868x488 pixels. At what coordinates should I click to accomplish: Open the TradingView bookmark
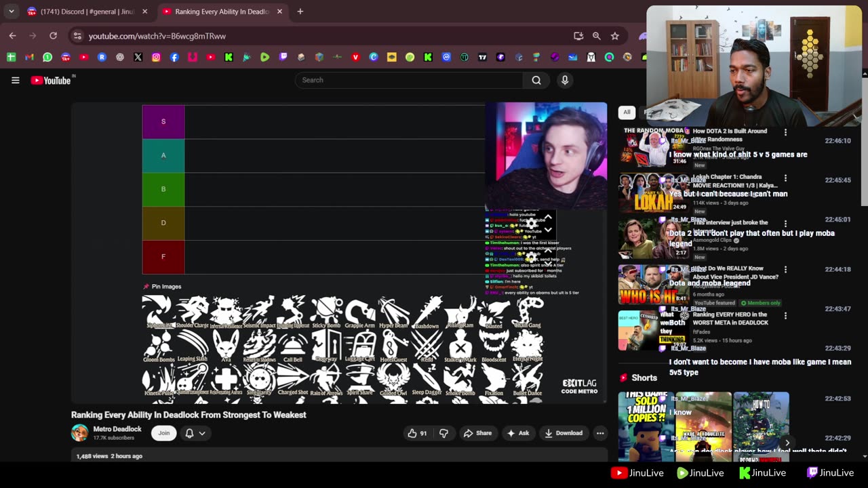click(x=482, y=58)
